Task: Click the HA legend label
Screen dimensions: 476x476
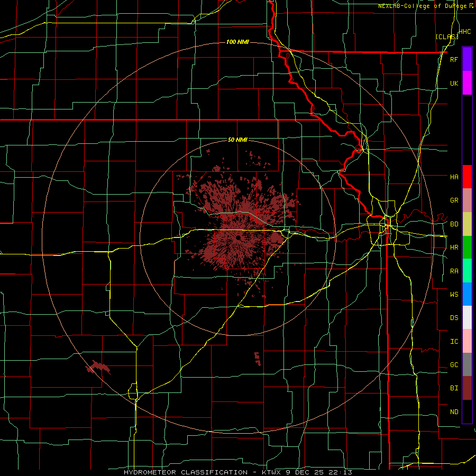Action: (x=454, y=177)
